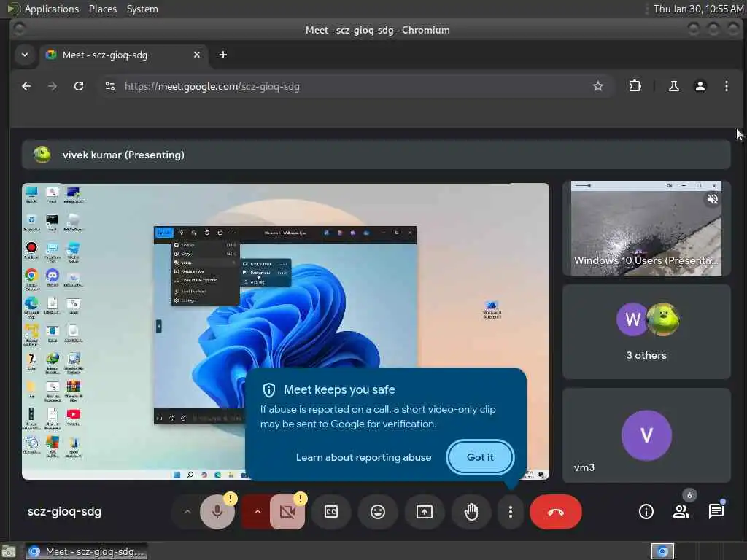The width and height of the screenshot is (747, 560).
Task: Turn on captions with CC button
Action: coord(331,512)
